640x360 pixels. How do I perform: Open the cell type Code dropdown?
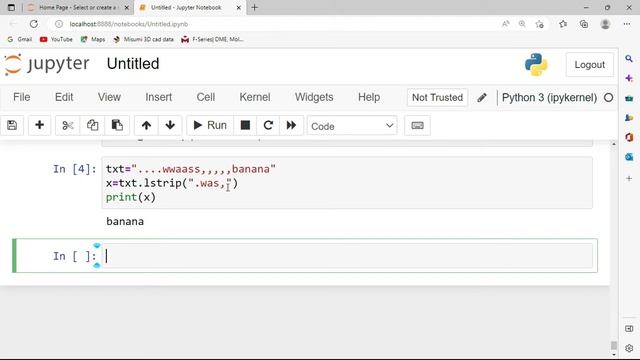coord(352,126)
